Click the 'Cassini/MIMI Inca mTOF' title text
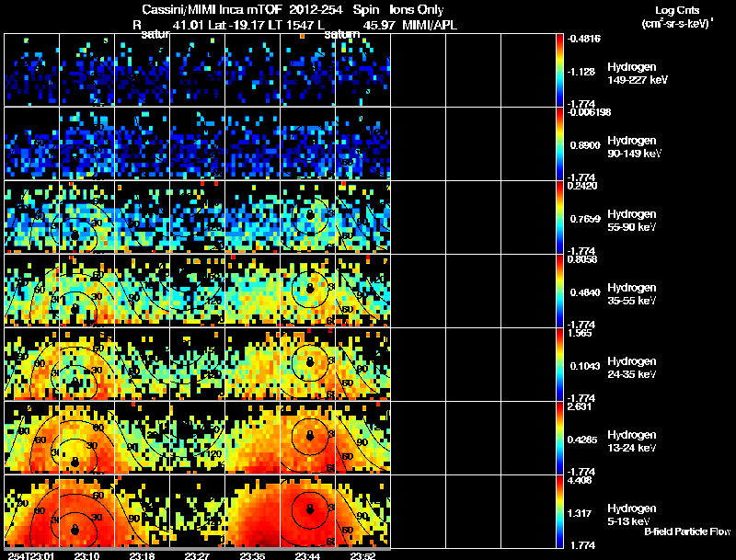Image resolution: width=736 pixels, height=560 pixels. [213, 9]
